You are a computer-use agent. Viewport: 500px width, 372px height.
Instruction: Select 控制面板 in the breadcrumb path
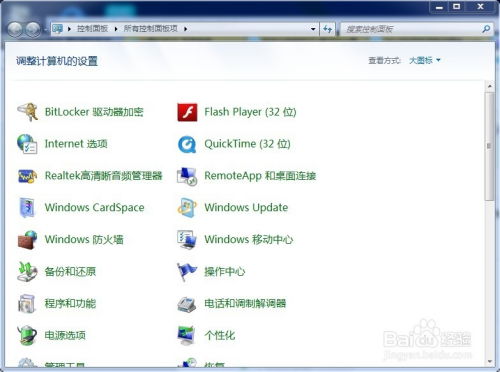92,29
